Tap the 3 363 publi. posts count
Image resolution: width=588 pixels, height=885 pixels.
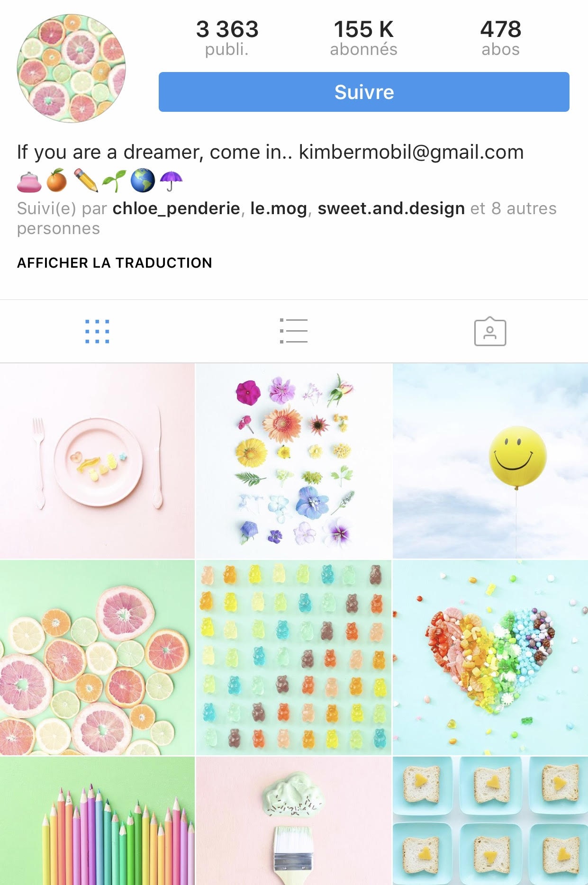pos(227,38)
